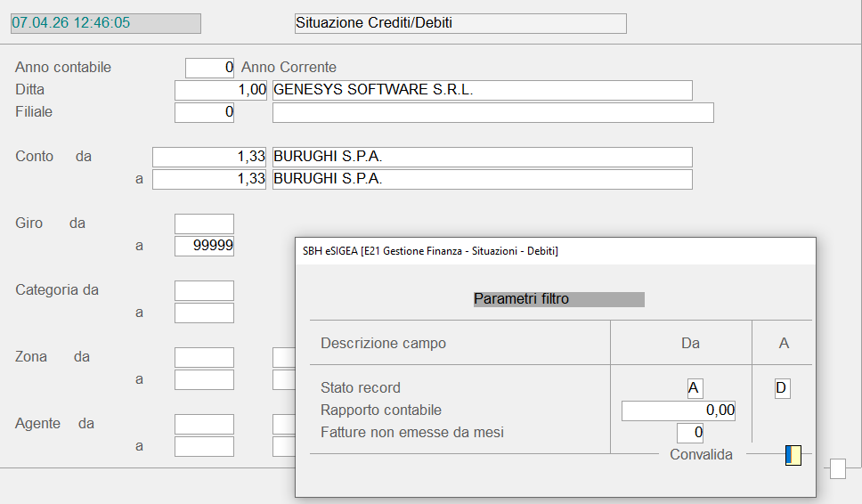Click the GENESYS SOFTWARE S.R.L. name field
Screen dimensions: 862x504
pyautogui.click(x=482, y=90)
